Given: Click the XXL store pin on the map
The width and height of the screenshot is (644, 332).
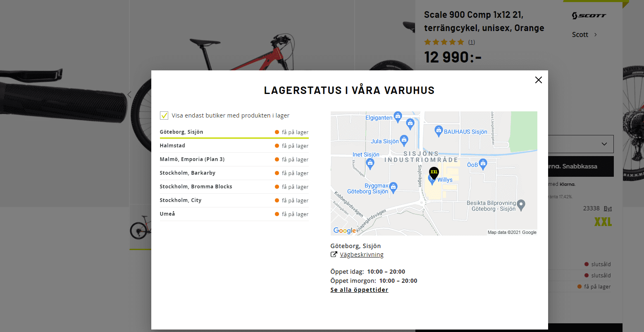Looking at the screenshot, I should 434,173.
